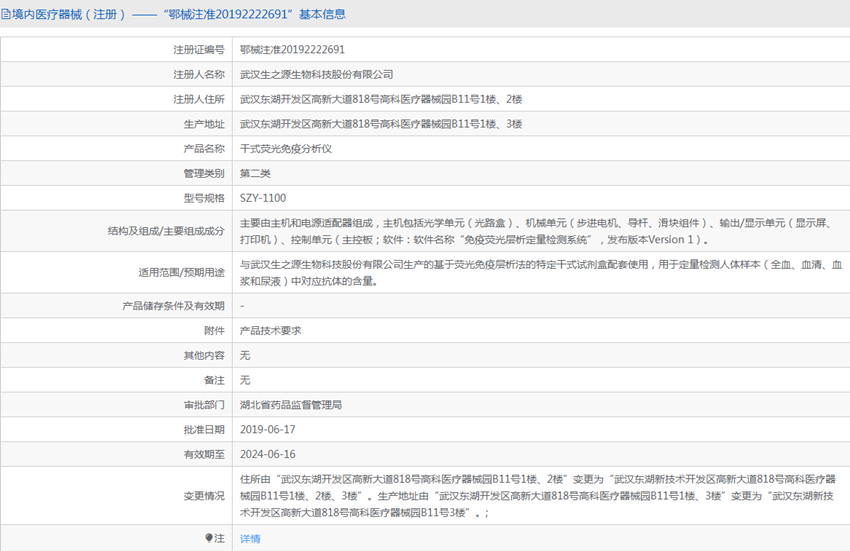
Task: Select approver 湖北省药品监督管理局
Action: (291, 405)
